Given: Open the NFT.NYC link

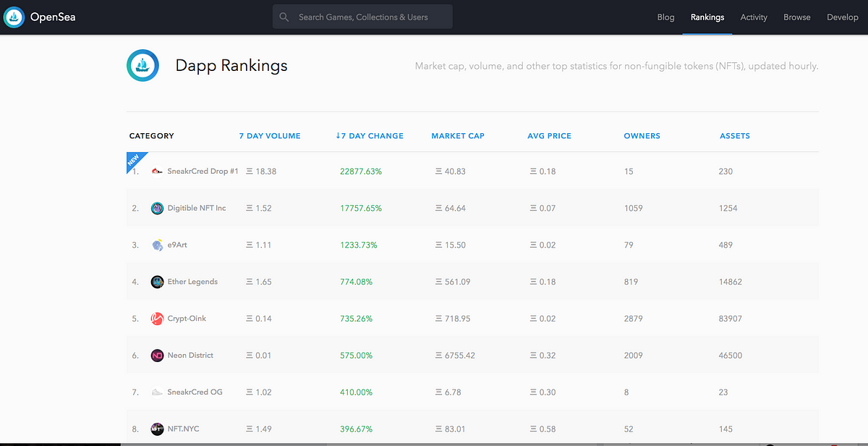Looking at the screenshot, I should (184, 429).
